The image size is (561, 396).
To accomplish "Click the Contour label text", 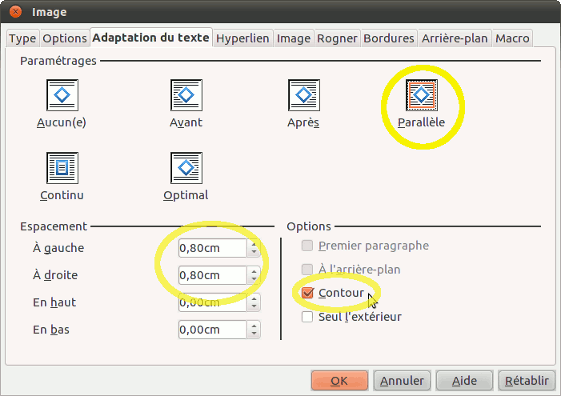I will pos(341,293).
